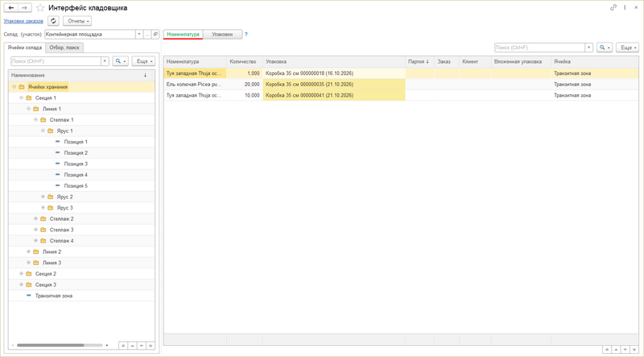Open the warehouse selection dropdown arrow
The width and height of the screenshot is (644, 357).
click(138, 35)
